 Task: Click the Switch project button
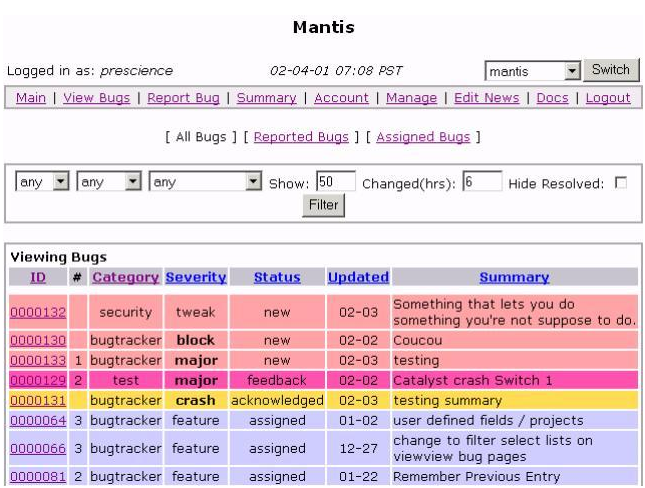(611, 70)
